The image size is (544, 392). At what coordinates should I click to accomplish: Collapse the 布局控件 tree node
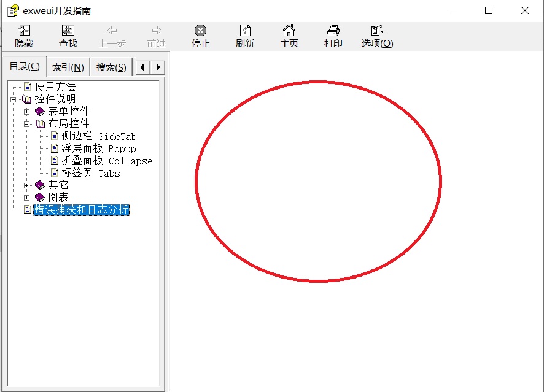27,124
